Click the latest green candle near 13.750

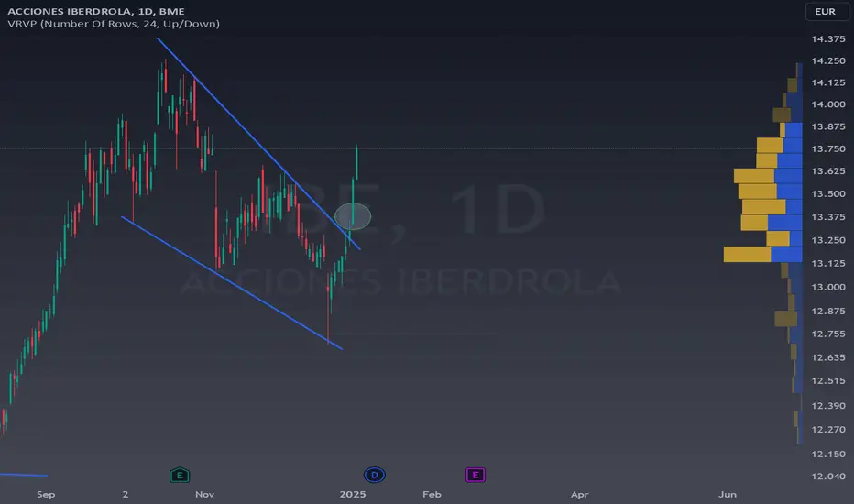(356, 162)
